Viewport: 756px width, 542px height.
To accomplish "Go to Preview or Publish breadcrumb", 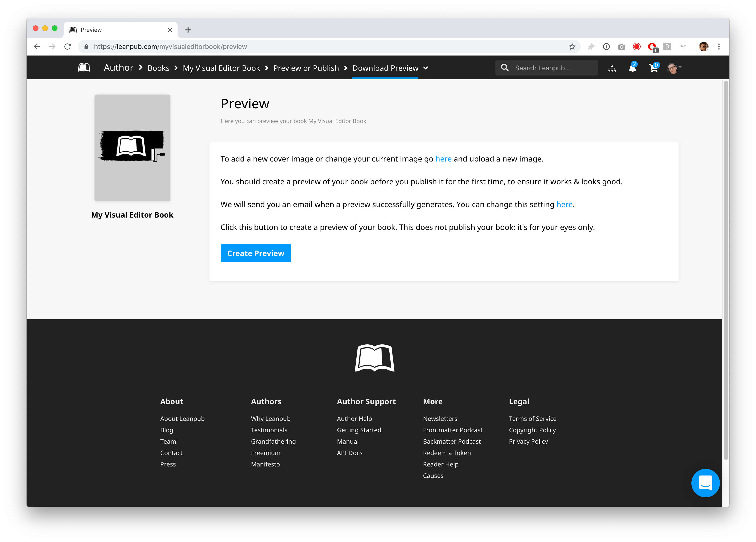I will point(306,68).
